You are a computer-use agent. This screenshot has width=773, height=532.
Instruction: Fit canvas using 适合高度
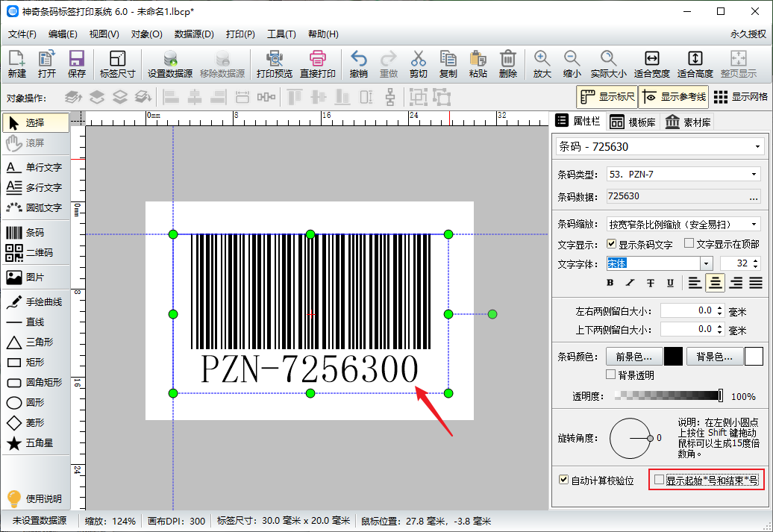point(695,64)
